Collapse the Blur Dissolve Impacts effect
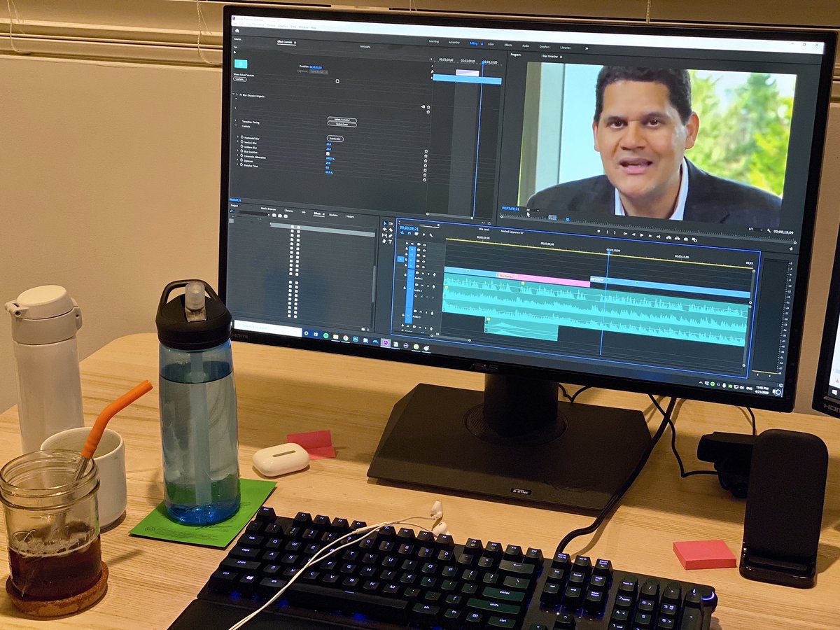Viewport: 840px width, 630px height. click(234, 94)
